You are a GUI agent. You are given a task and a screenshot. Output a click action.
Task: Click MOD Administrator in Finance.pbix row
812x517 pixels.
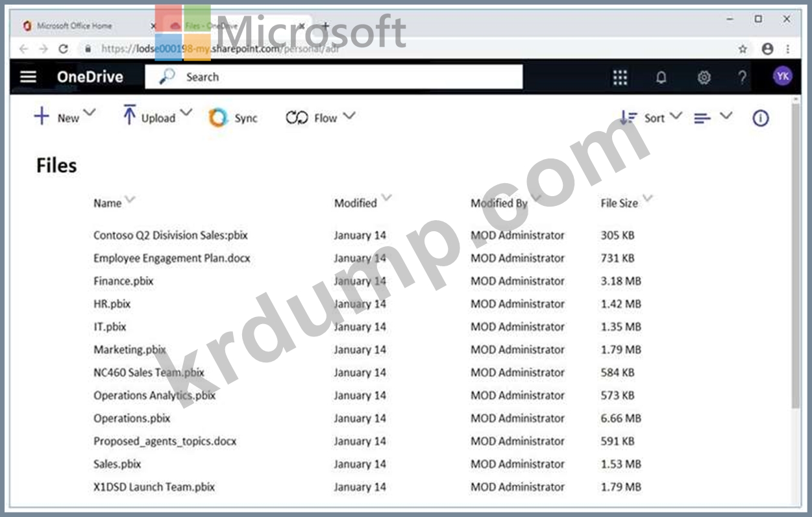[517, 281]
